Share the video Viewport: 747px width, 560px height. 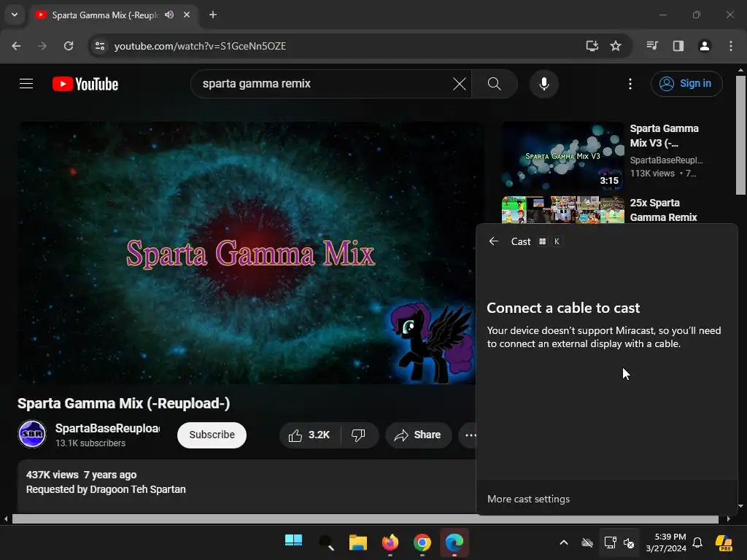418,435
